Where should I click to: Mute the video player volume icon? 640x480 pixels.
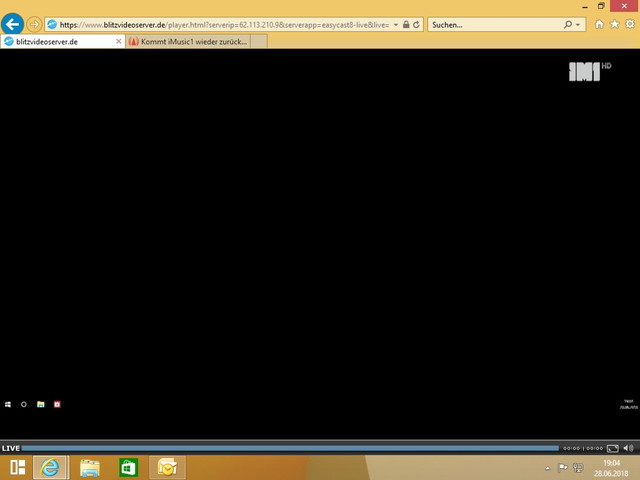pos(629,448)
